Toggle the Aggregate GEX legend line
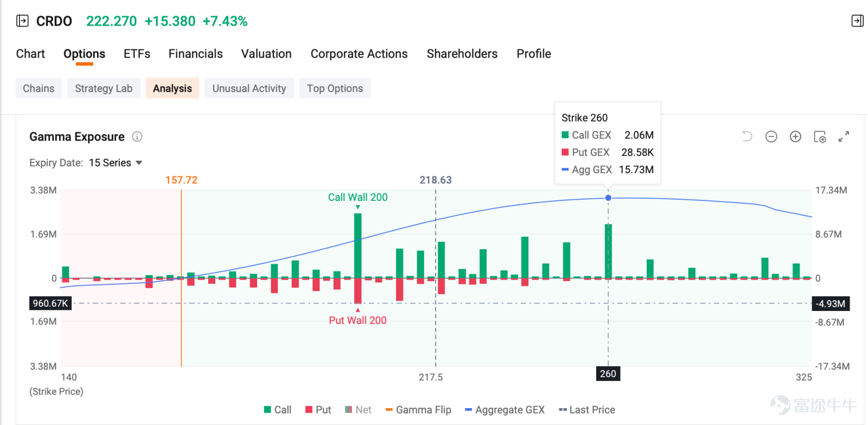This screenshot has height=425, width=868. [505, 410]
